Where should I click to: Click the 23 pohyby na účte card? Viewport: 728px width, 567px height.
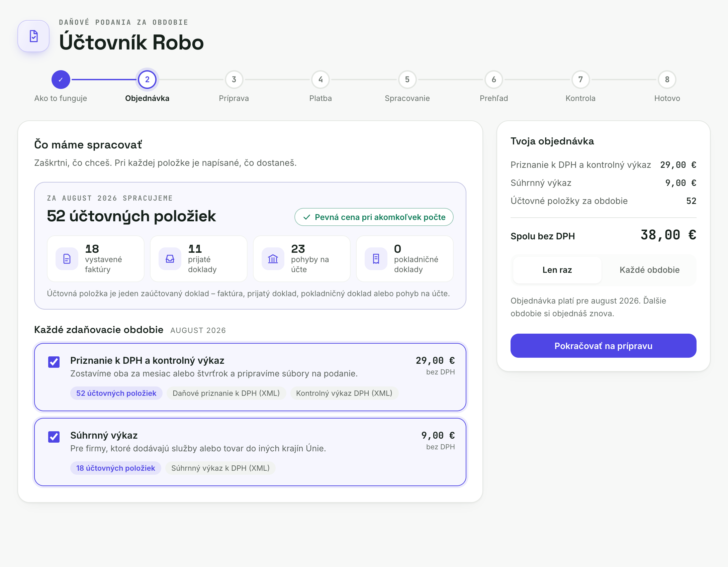click(302, 259)
